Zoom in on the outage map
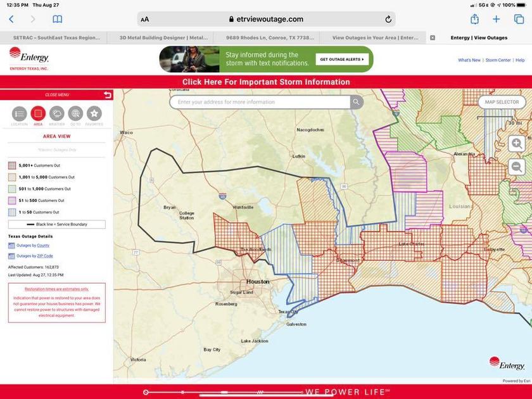Image resolution: width=532 pixels, height=399 pixels. 517,144
